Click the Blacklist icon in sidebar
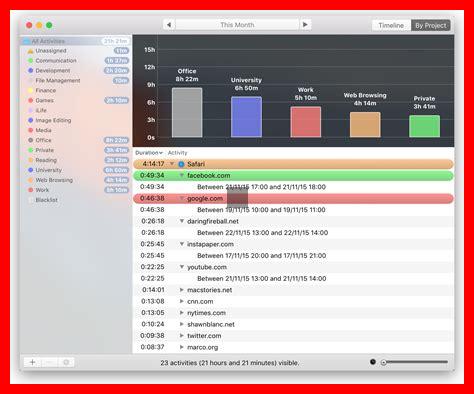This screenshot has width=474, height=394. 30,200
